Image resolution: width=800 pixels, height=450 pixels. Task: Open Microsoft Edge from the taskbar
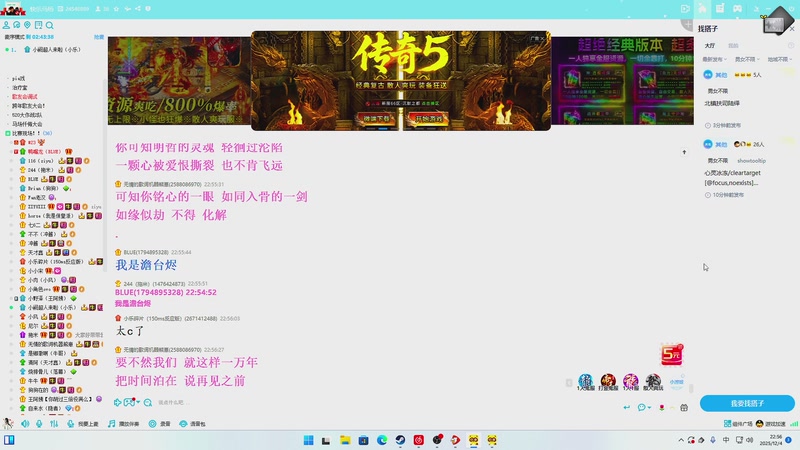pos(382,440)
